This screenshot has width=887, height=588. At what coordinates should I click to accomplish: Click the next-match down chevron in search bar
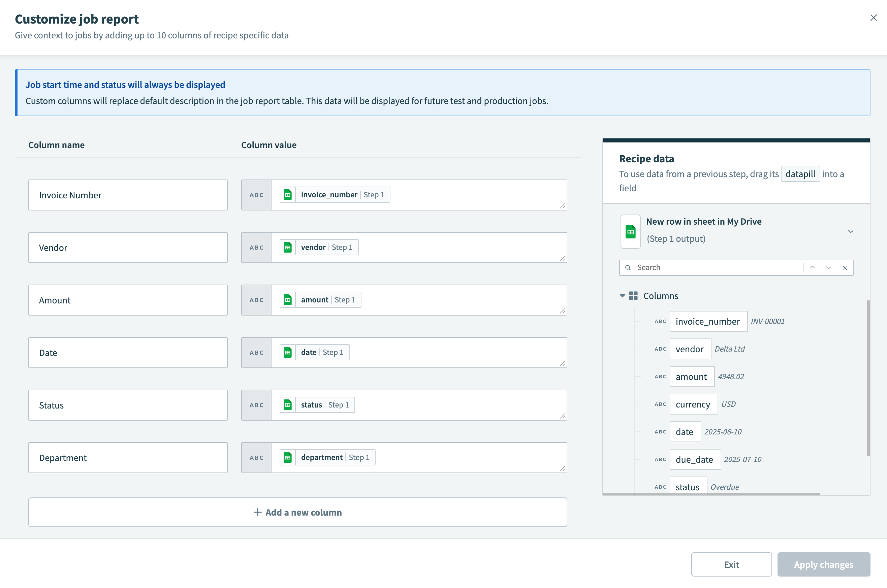829,267
